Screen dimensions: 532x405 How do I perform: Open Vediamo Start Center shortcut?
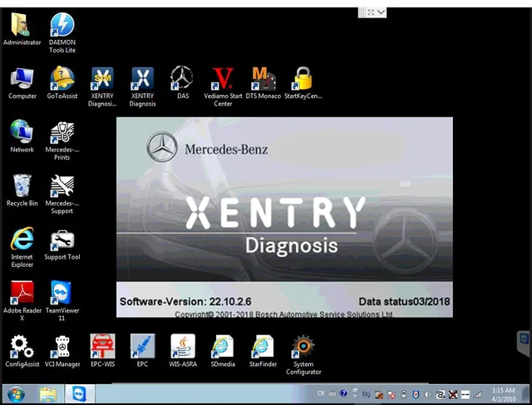click(x=223, y=87)
